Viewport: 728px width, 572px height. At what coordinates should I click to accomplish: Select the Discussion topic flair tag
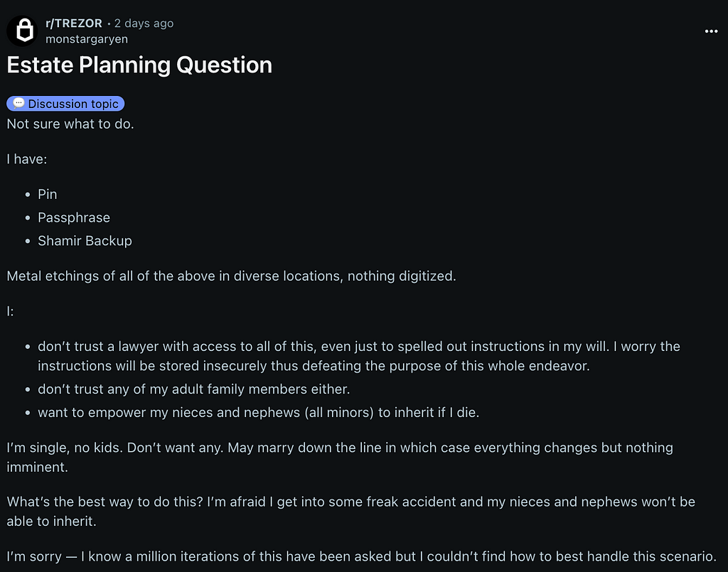[65, 104]
